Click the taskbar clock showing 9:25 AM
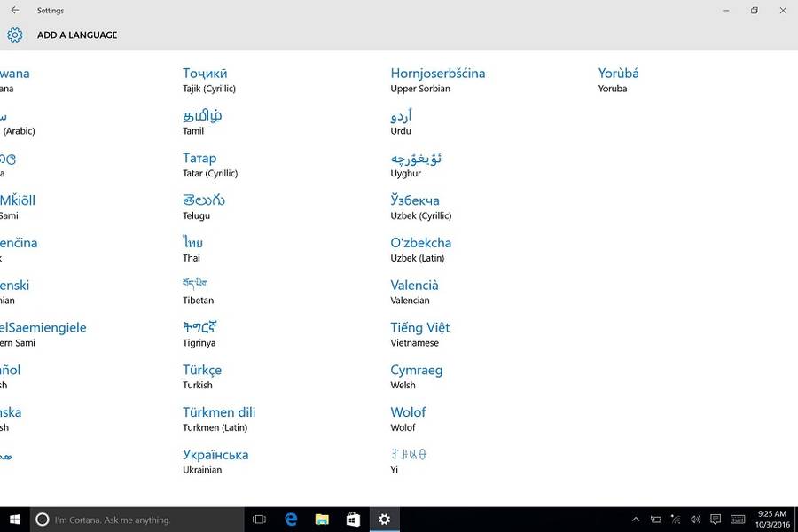Viewport: 798px width, 532px height. [772, 520]
